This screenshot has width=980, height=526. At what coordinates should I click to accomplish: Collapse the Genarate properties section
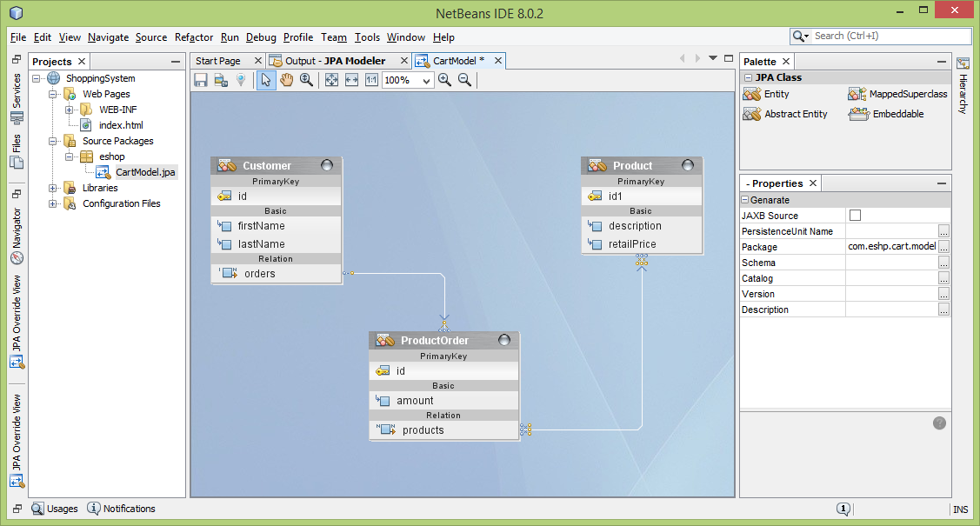tap(745, 200)
